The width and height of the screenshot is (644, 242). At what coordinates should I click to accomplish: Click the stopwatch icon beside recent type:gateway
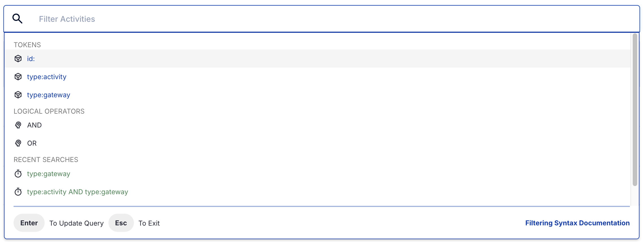[18, 174]
